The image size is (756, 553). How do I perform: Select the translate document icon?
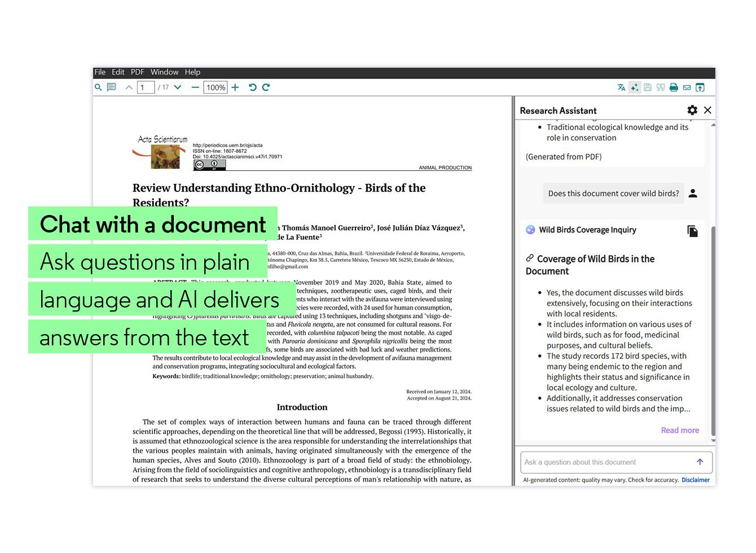[x=621, y=87]
